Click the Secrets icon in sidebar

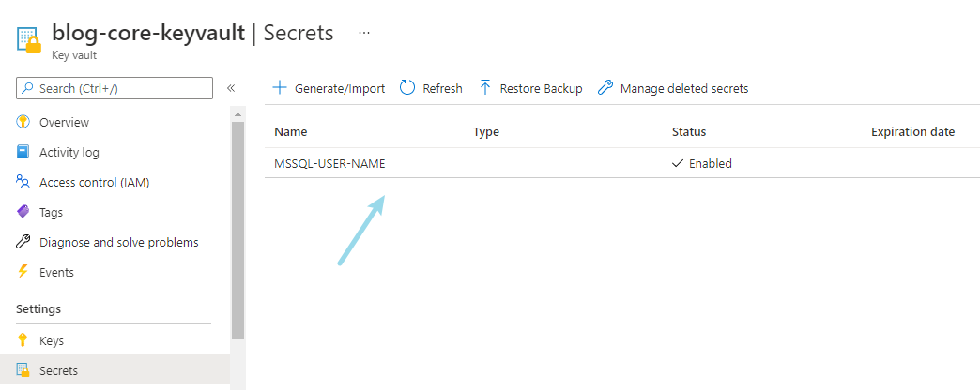click(x=23, y=371)
